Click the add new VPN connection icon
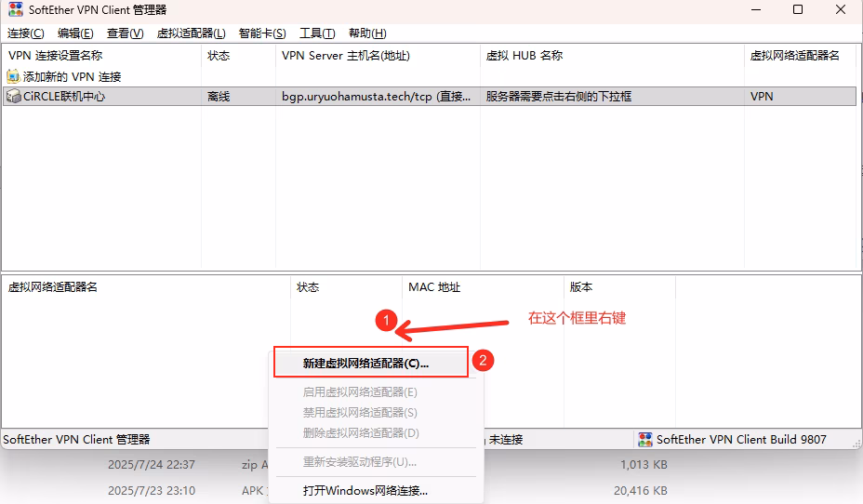863x504 pixels. [x=13, y=76]
